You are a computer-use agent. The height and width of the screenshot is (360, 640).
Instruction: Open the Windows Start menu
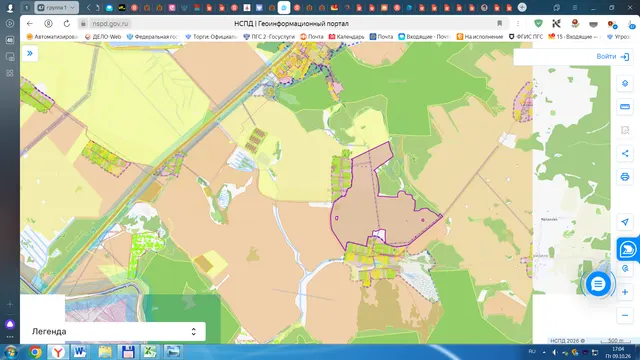[x=11, y=352]
